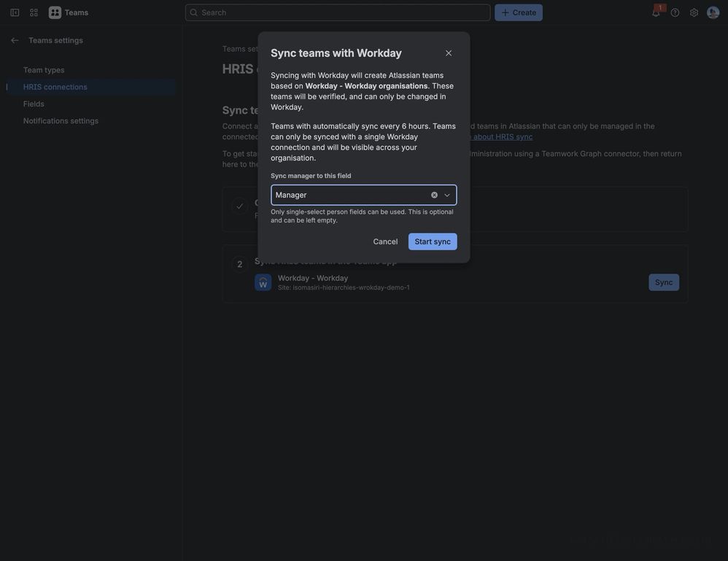728x561 pixels.
Task: Click the site isomasiri-hierarchies-wrokday-demo-1 text
Action: click(344, 287)
